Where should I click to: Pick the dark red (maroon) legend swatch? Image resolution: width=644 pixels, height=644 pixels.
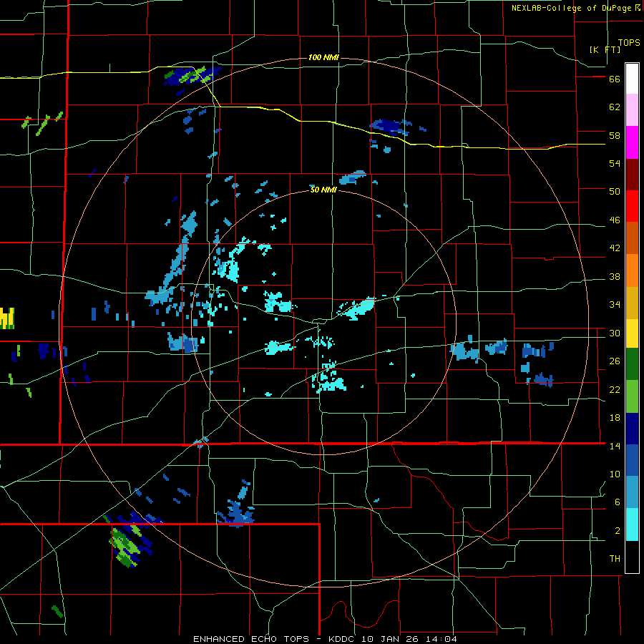click(632, 175)
